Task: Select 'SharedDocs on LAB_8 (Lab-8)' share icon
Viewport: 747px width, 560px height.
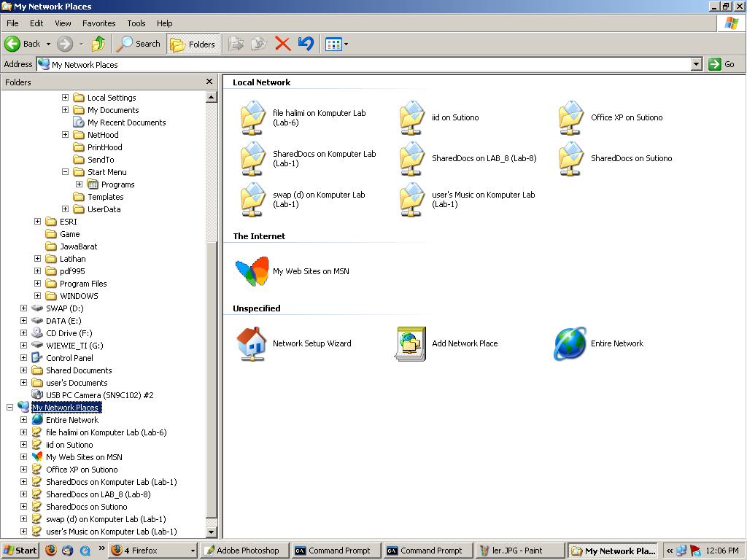Action: point(411,158)
